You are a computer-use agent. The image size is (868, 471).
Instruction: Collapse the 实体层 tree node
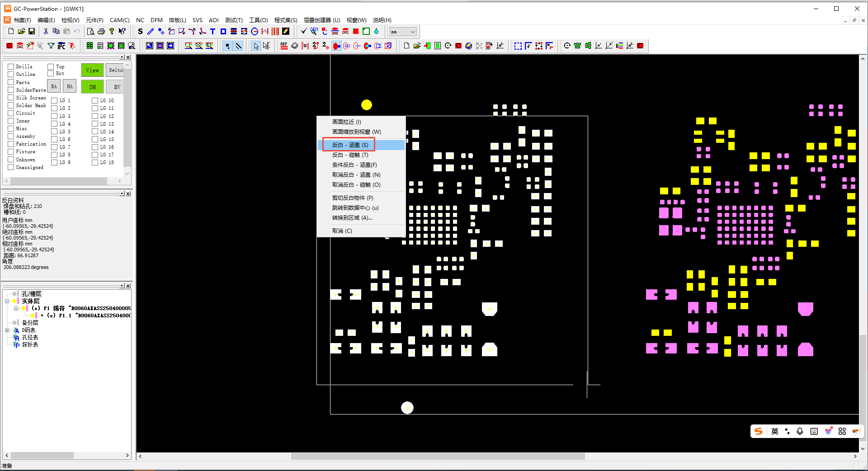tap(7, 301)
